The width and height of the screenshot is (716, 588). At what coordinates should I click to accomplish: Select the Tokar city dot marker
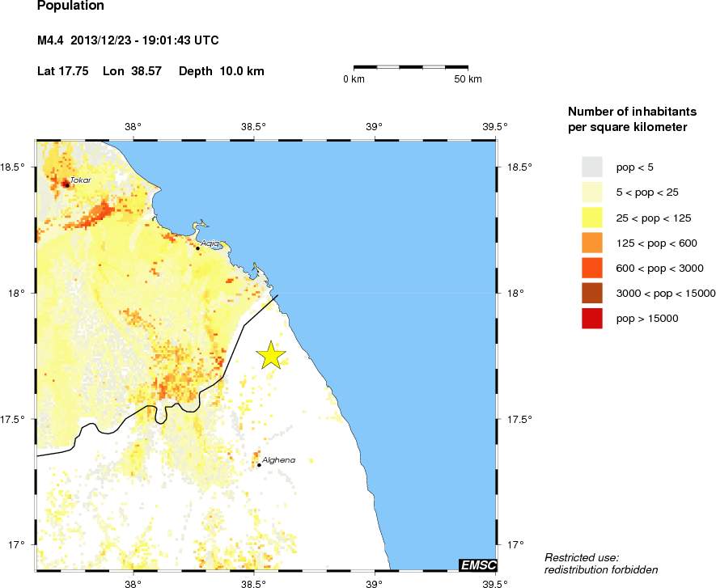coord(66,185)
